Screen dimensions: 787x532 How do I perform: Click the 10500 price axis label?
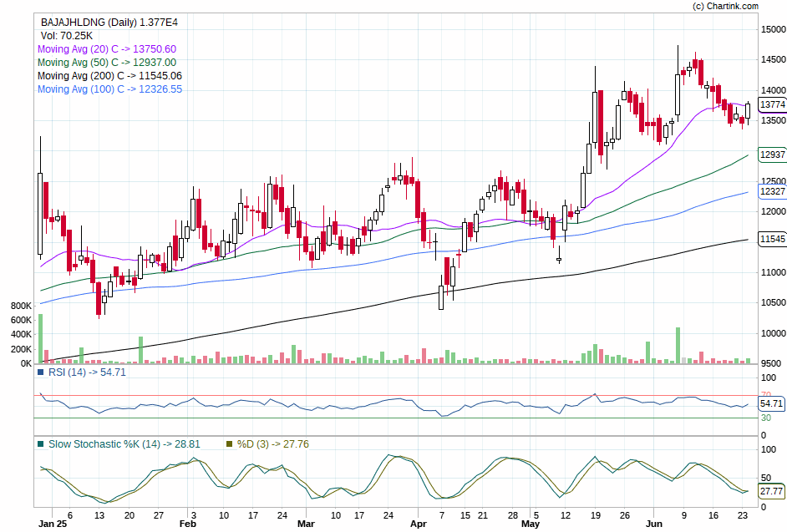point(774,302)
